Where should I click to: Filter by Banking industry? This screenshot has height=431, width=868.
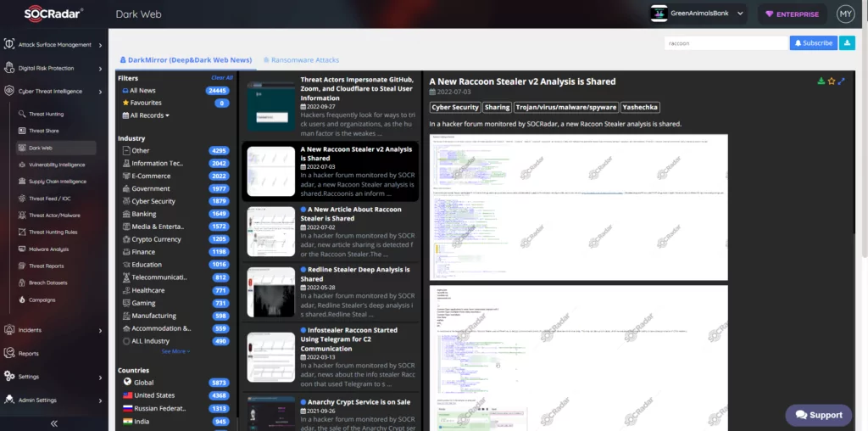click(x=140, y=214)
